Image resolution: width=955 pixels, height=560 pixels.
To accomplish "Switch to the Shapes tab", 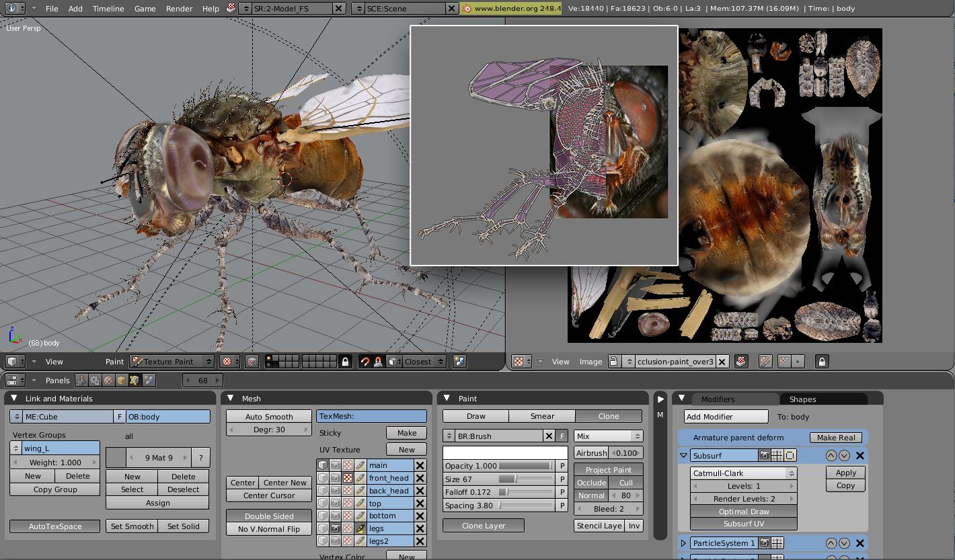I will click(802, 399).
